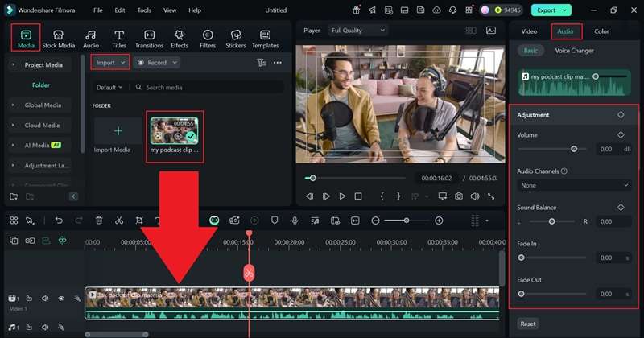Open the Full Quality player dropdown
The image size is (644, 338).
click(x=358, y=31)
